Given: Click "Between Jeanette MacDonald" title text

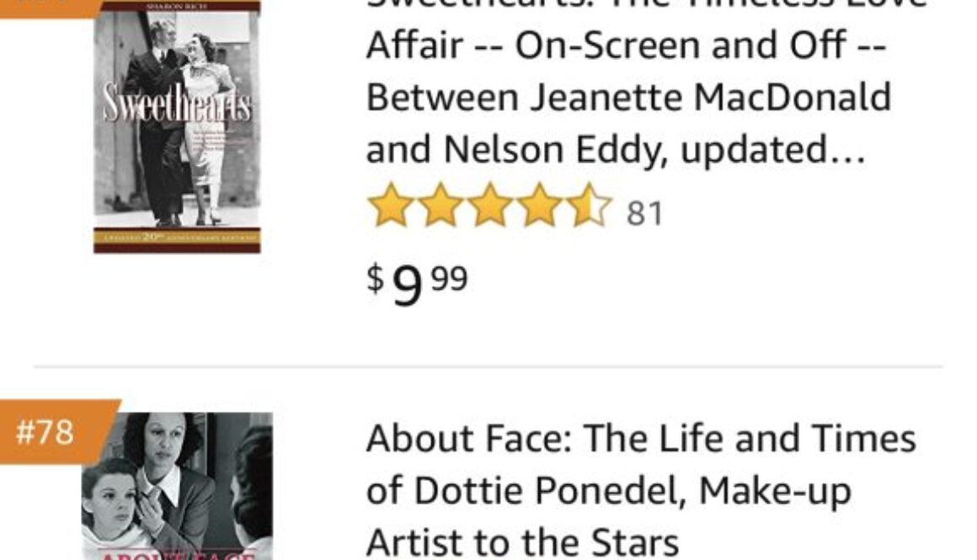Looking at the screenshot, I should (x=628, y=98).
